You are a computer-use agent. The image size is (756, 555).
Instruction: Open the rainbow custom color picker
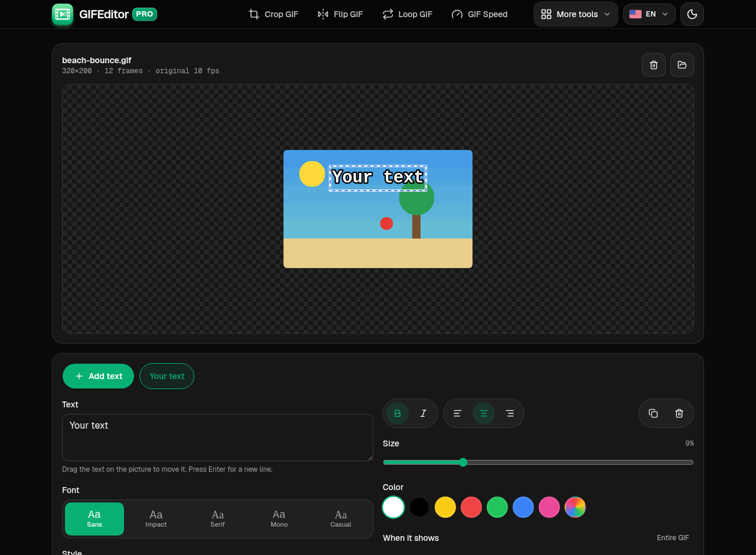point(575,507)
